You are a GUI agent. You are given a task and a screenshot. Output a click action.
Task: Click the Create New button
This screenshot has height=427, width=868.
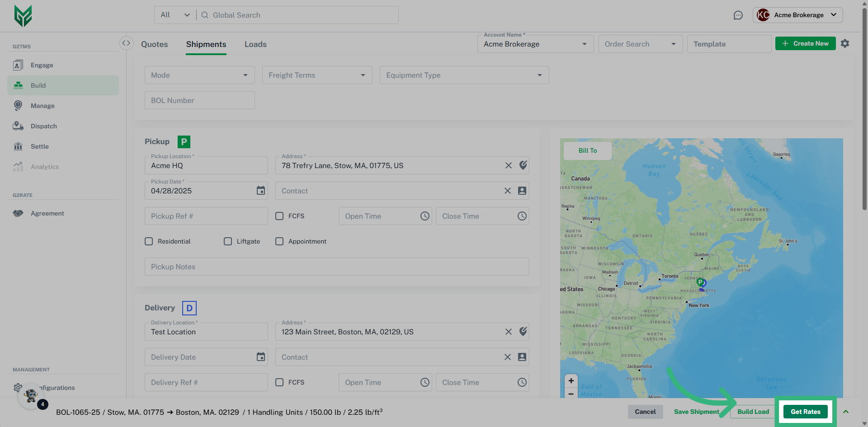point(805,43)
